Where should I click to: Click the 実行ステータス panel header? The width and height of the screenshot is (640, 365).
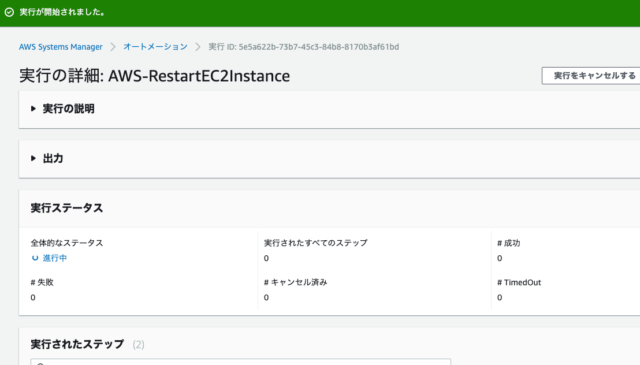pos(67,208)
